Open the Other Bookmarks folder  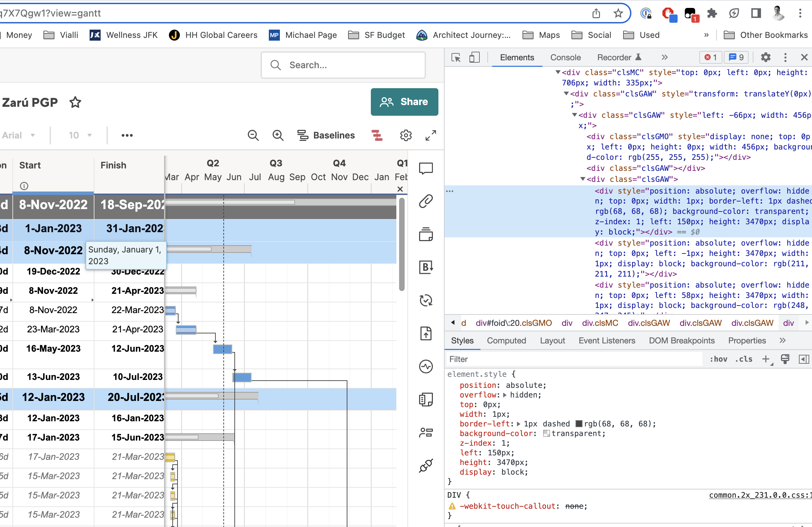766,35
